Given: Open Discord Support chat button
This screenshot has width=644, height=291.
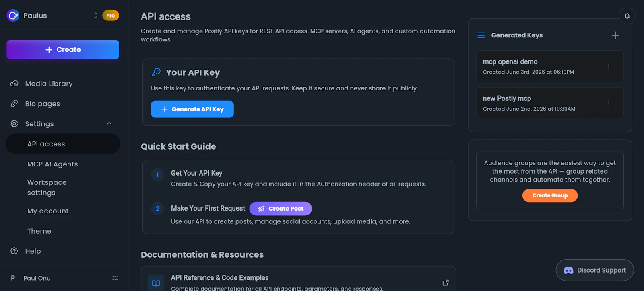Looking at the screenshot, I should [x=595, y=270].
